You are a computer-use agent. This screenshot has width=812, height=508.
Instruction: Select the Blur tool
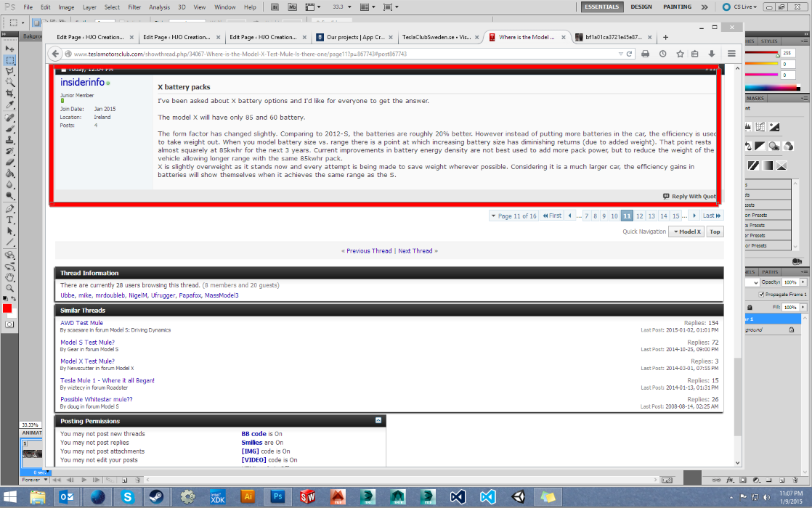tap(10, 185)
